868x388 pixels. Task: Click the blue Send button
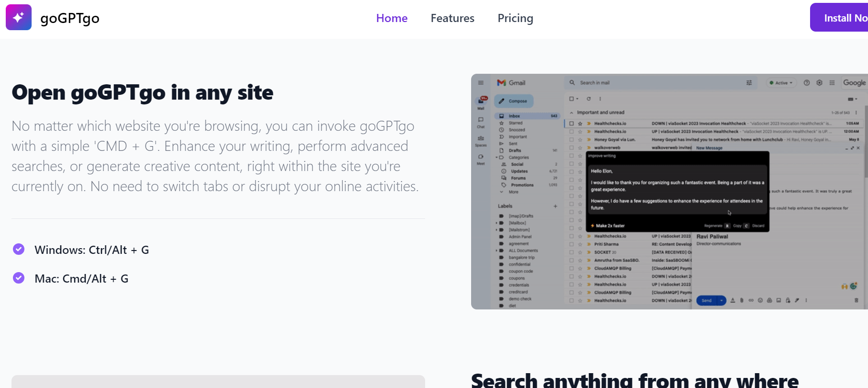coord(707,300)
